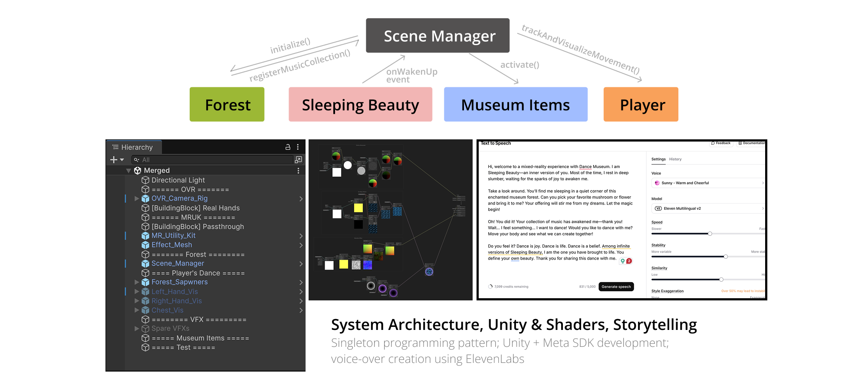Viewport: 868px width, 392px height.
Task: Click the Scene_Manager prefab icon
Action: 145,264
